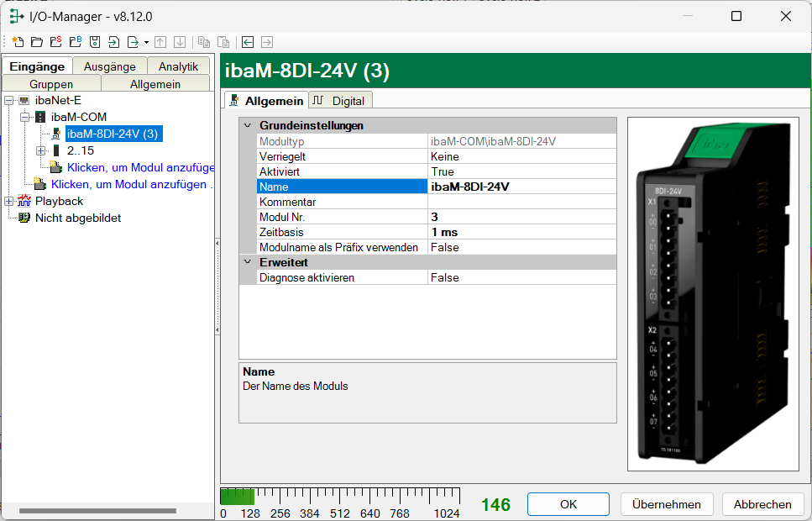
Task: Select the 2..15 tree item
Action: [x=81, y=150]
